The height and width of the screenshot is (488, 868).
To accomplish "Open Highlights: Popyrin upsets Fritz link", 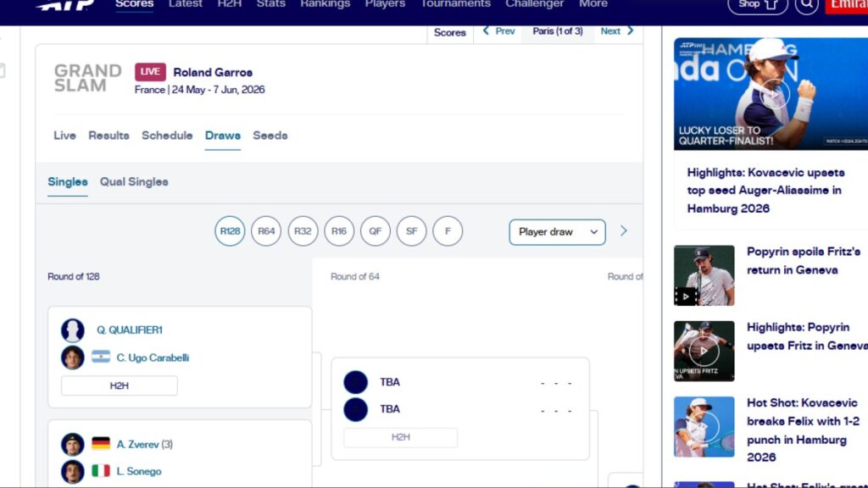I will [807, 336].
